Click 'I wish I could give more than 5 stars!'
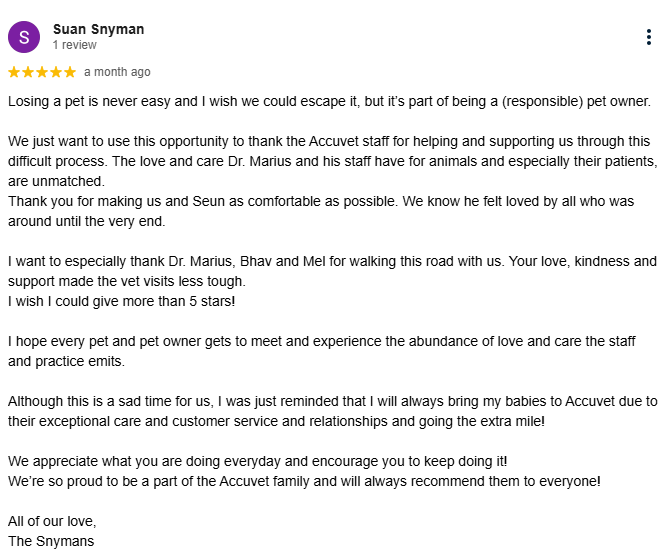Screen dimensions: 664x556 [x=122, y=302]
